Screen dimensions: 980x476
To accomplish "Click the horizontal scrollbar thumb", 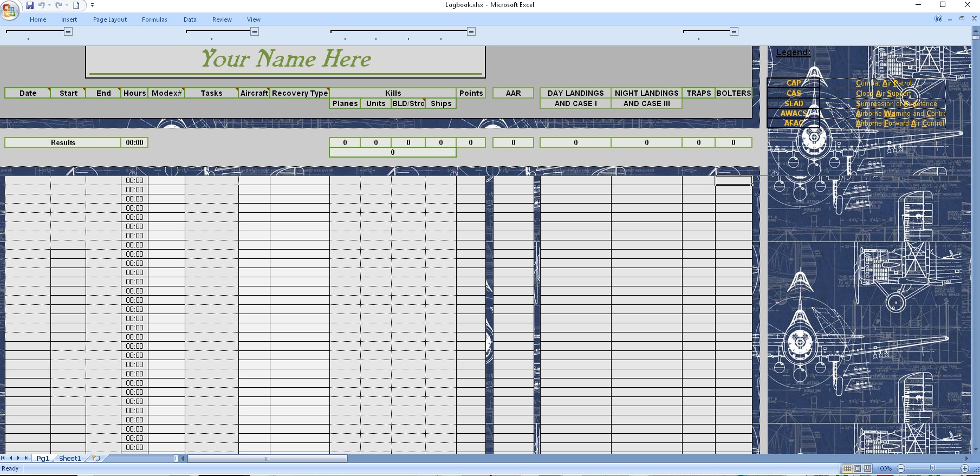I will coord(267,459).
